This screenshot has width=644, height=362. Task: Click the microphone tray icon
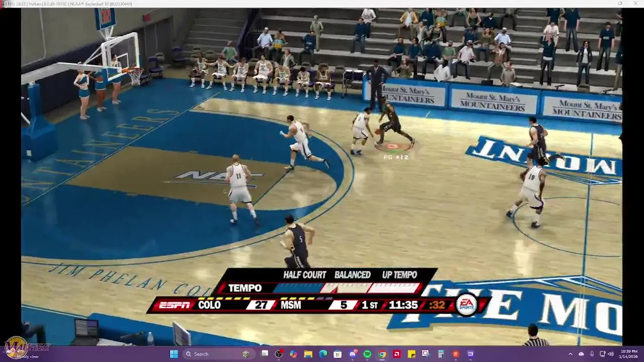[x=592, y=354]
